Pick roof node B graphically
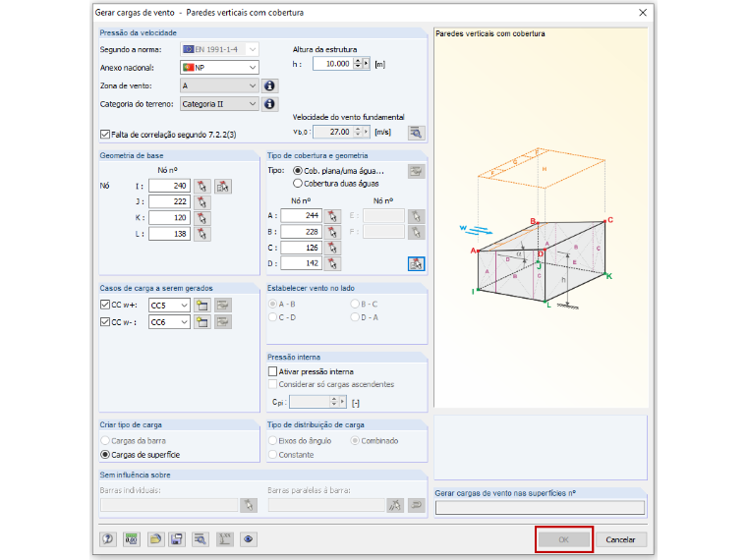 (332, 232)
